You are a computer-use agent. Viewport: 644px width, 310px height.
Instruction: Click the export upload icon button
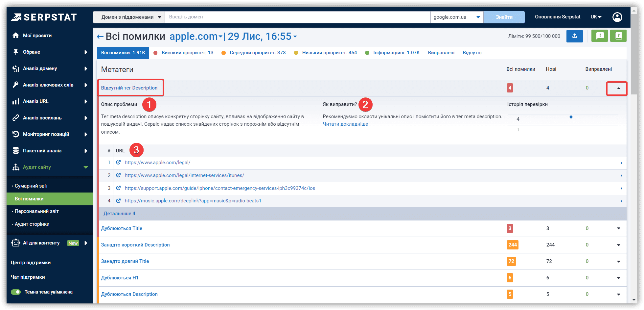pos(575,36)
